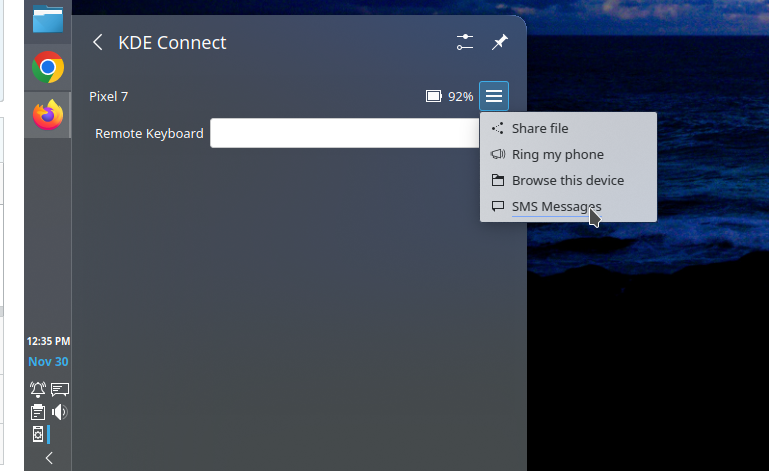Open the clipboard tray icon

(38, 412)
